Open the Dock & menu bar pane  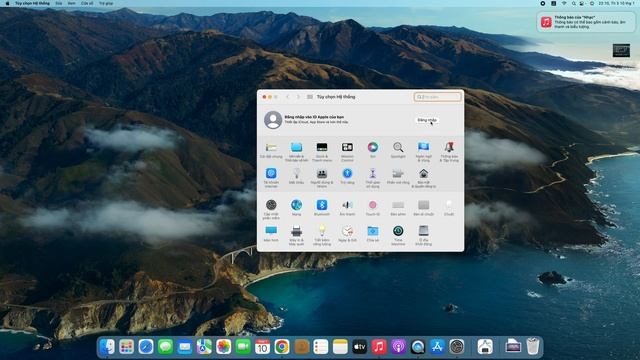322,147
